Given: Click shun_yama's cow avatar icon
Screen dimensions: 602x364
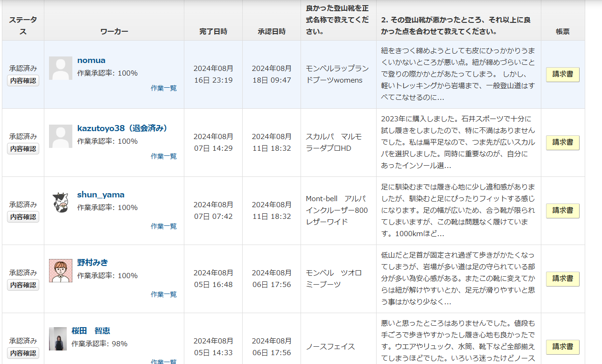Looking at the screenshot, I should click(61, 203).
